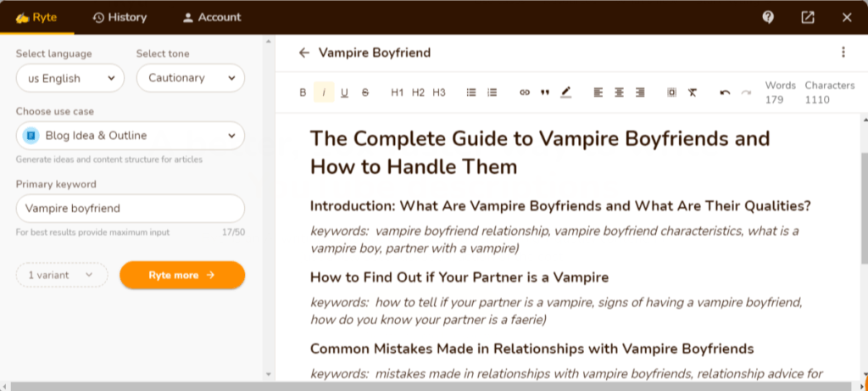
Task: Open language dropdown us English
Action: coord(70,78)
